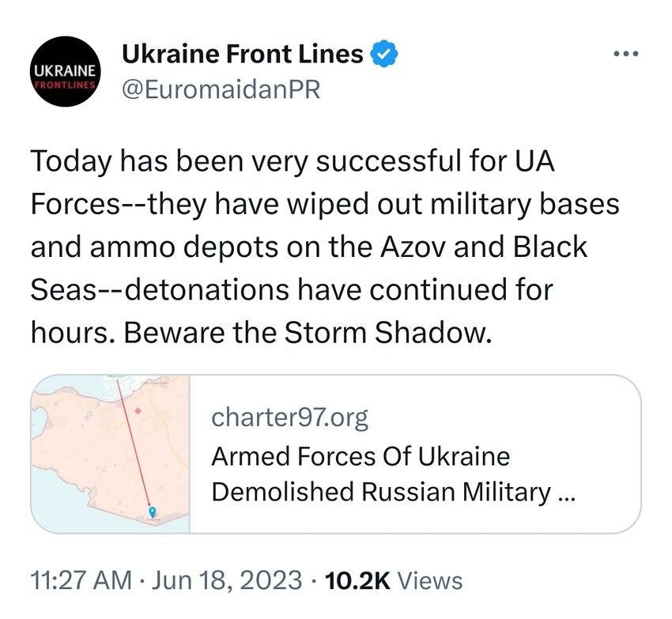
Task: Click the 11:27 AM timestamp
Action: click(x=81, y=580)
